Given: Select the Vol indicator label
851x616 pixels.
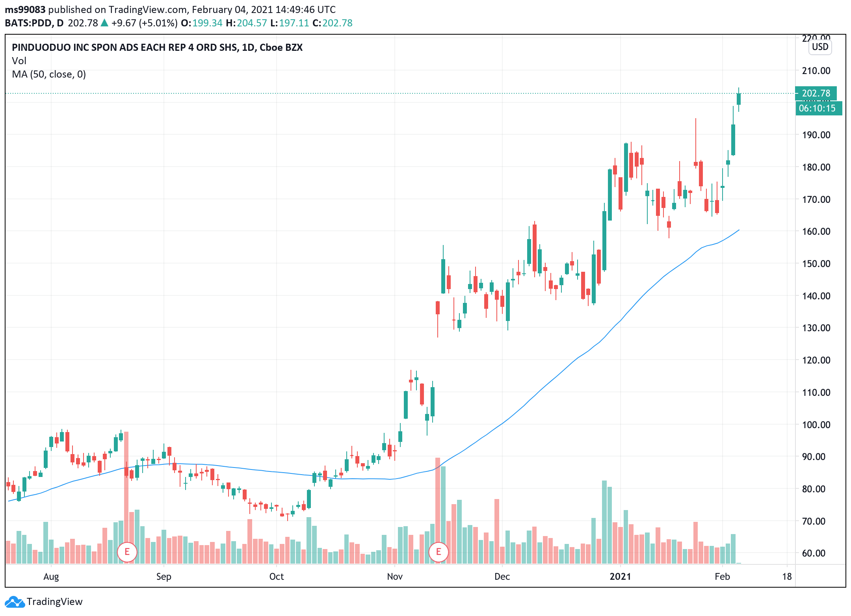Looking at the screenshot, I should [19, 61].
